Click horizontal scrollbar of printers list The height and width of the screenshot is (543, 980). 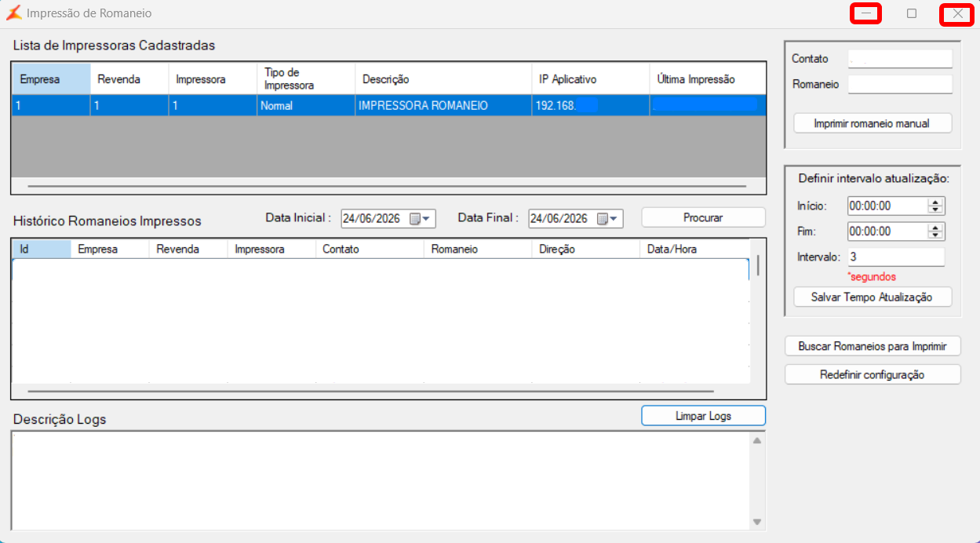click(387, 187)
